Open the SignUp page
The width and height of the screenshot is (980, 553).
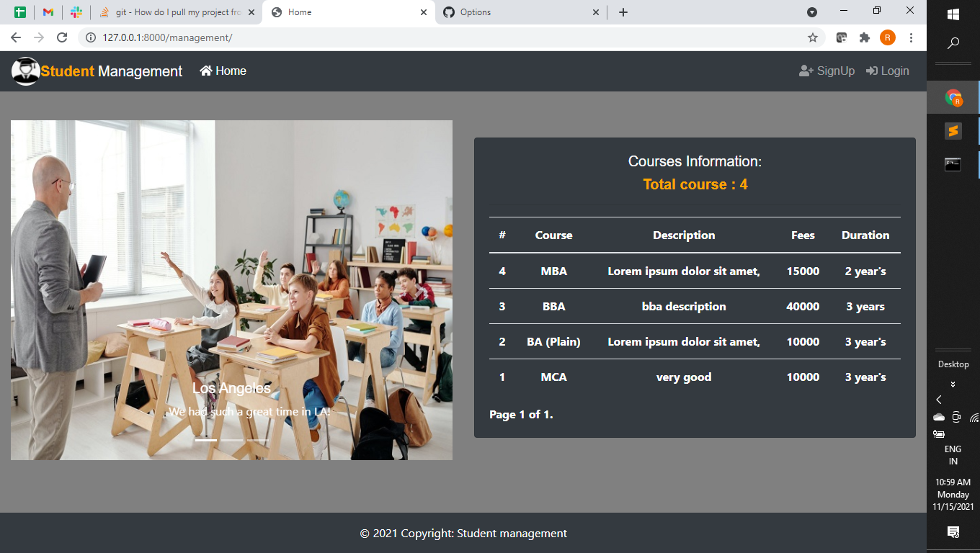pyautogui.click(x=827, y=71)
